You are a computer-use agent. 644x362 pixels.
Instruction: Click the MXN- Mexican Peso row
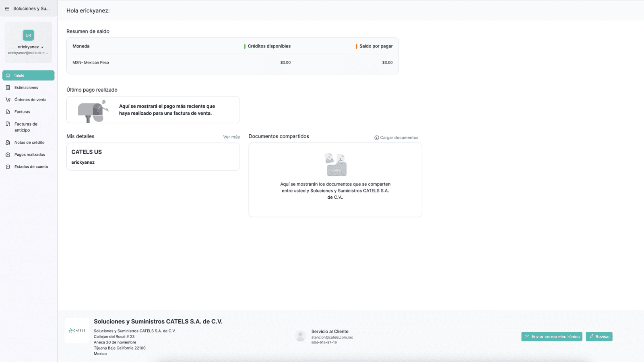pos(233,63)
